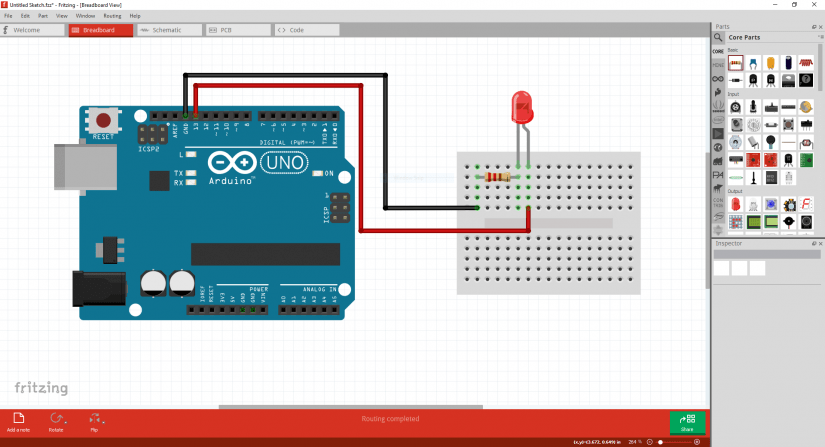
Task: Open the Arduino parts bin
Action: pos(718,79)
